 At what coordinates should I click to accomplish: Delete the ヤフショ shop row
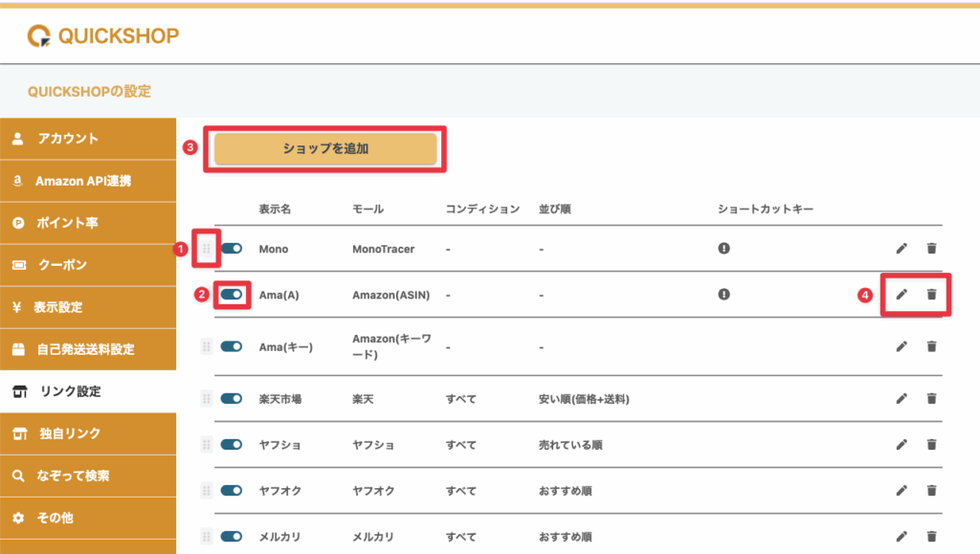pyautogui.click(x=931, y=445)
